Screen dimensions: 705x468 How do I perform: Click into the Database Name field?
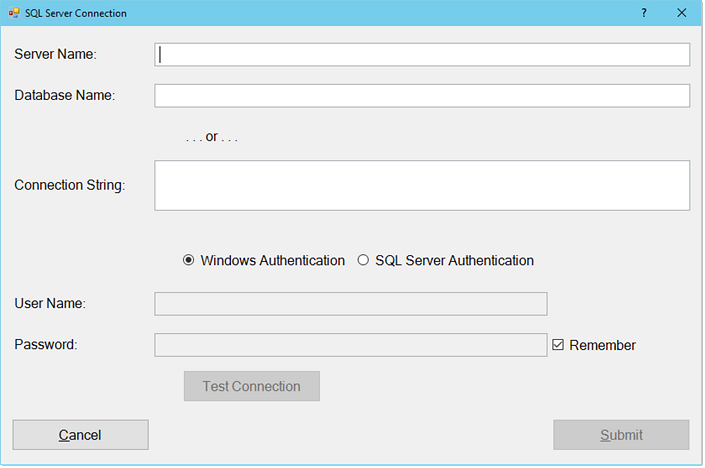tap(422, 96)
